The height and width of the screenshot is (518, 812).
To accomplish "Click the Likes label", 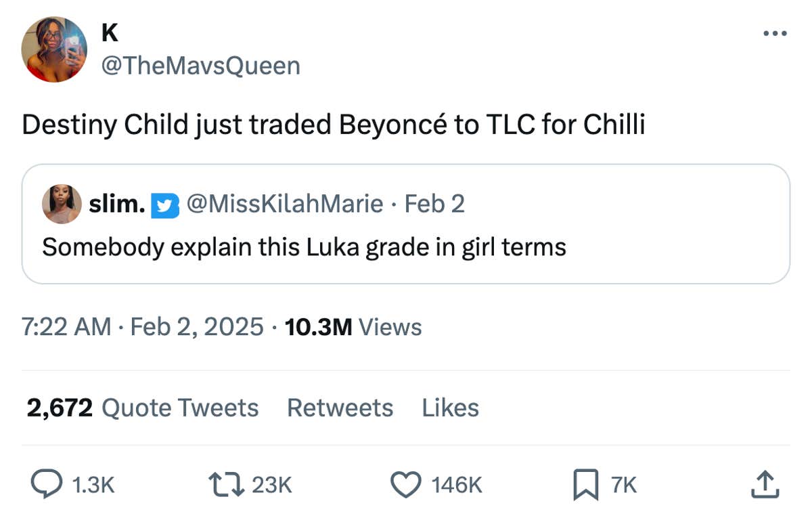I will [x=451, y=408].
